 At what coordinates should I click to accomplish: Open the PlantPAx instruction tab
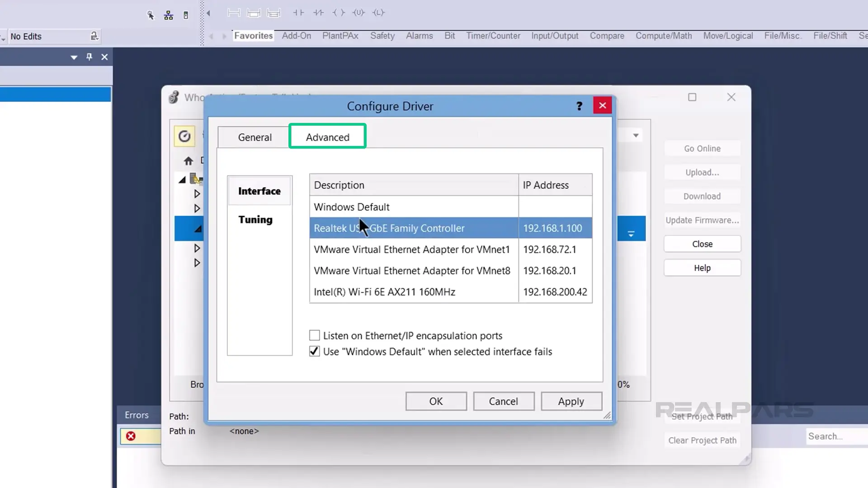340,36
